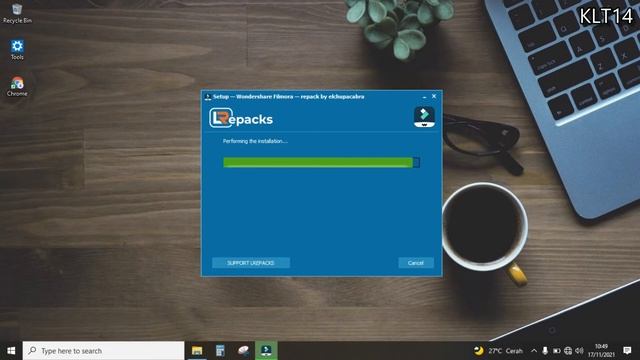
Task: Open the Tools desktop shortcut
Action: point(17,49)
